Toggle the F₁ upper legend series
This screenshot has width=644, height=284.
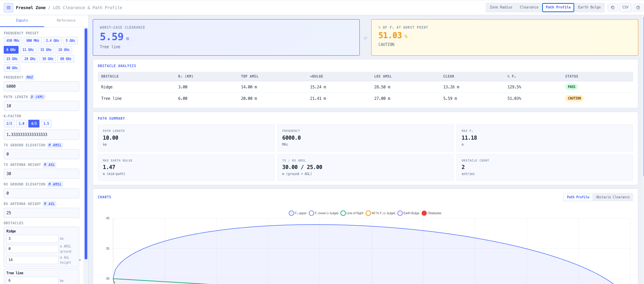click(x=298, y=213)
